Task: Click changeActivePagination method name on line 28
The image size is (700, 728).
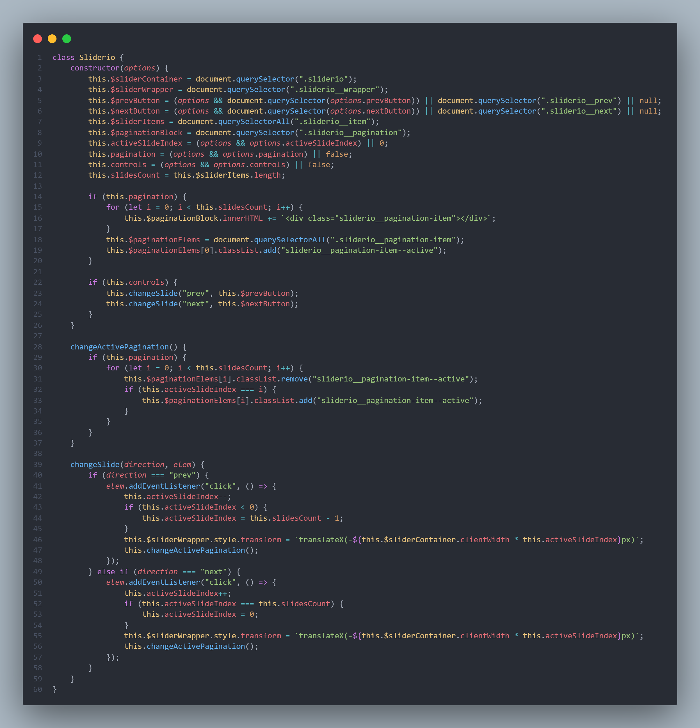Action: pyautogui.click(x=120, y=347)
